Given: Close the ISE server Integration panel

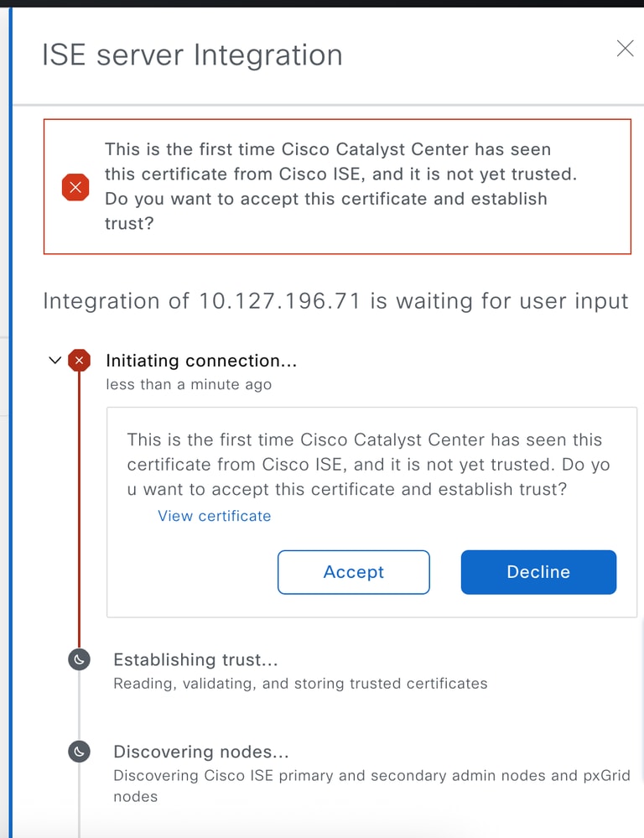Looking at the screenshot, I should point(625,48).
